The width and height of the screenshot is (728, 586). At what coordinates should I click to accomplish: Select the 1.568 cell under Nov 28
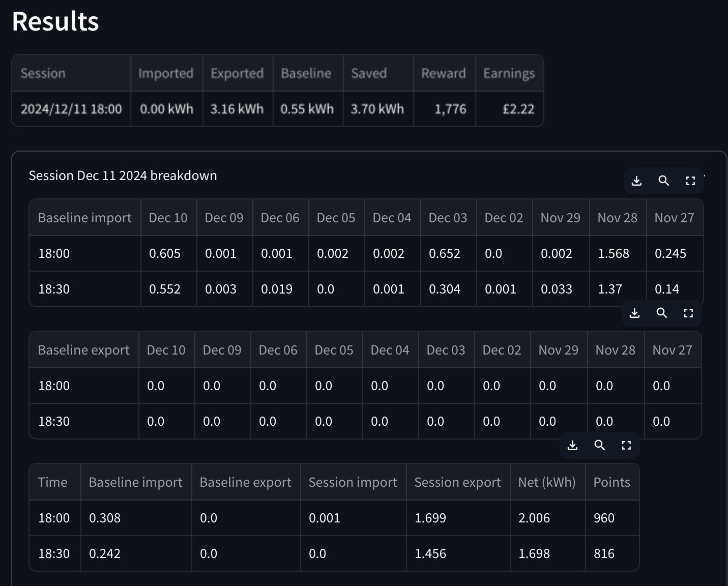coord(618,253)
